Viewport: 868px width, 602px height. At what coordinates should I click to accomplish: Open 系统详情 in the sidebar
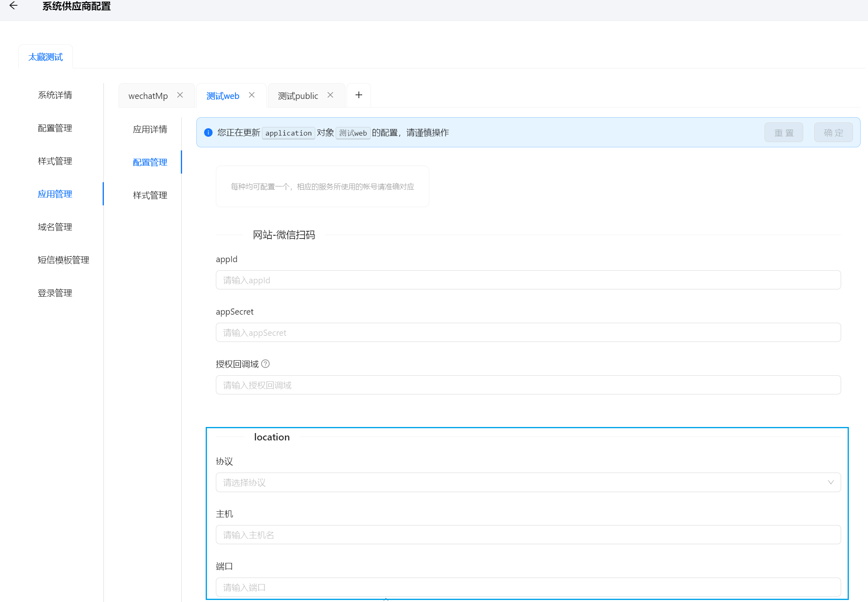[x=55, y=95]
